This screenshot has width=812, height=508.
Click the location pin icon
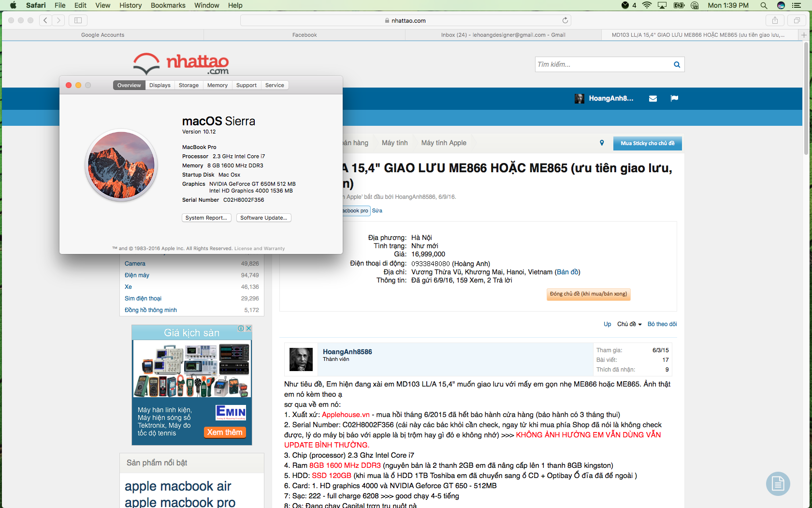click(602, 143)
